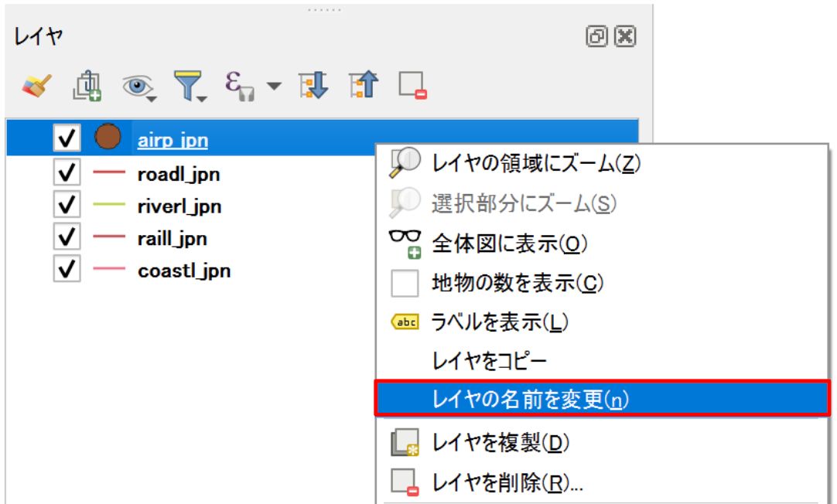Choose レイヤをコピー menu entry
The image size is (837, 504).
coord(602,361)
